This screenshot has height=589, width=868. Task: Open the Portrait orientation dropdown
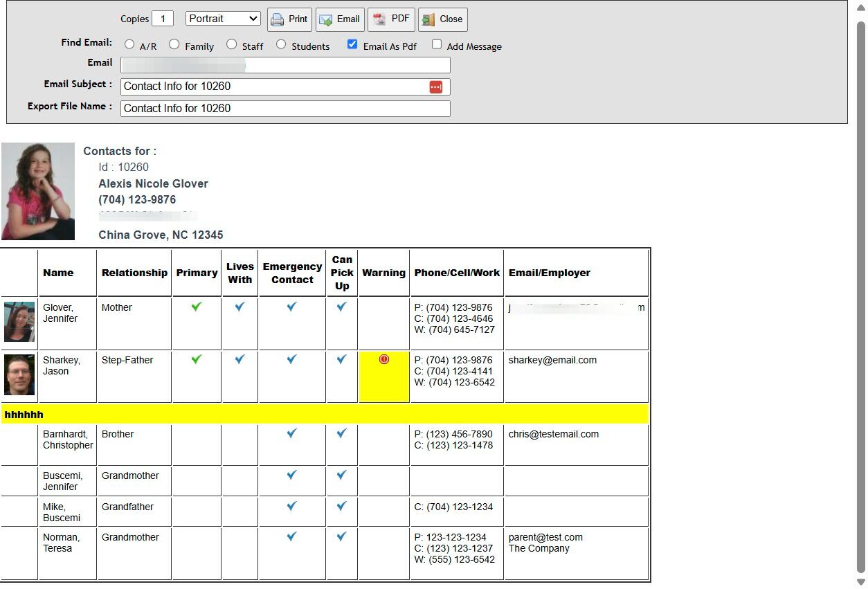223,19
